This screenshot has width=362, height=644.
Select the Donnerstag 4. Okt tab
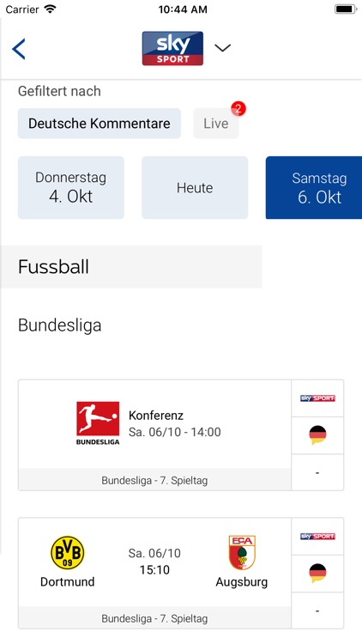pyautogui.click(x=70, y=187)
